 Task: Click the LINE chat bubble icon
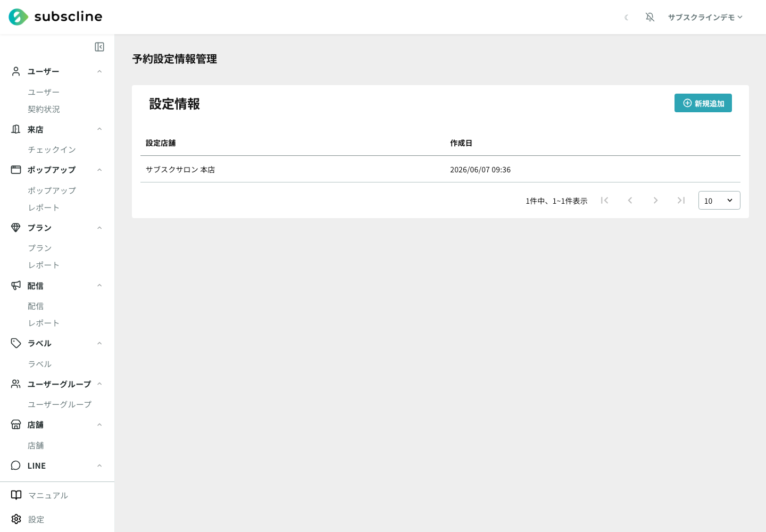[16, 465]
